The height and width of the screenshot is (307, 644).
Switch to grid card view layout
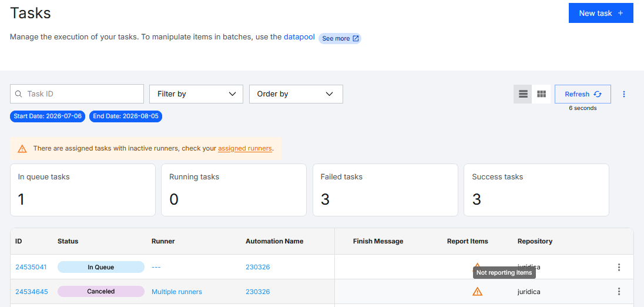click(x=541, y=94)
